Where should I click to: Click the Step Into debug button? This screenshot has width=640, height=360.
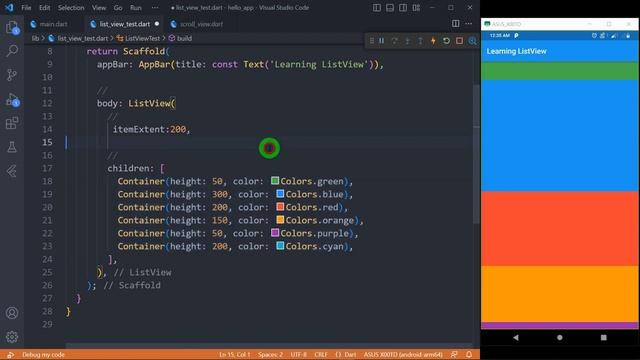point(407,41)
